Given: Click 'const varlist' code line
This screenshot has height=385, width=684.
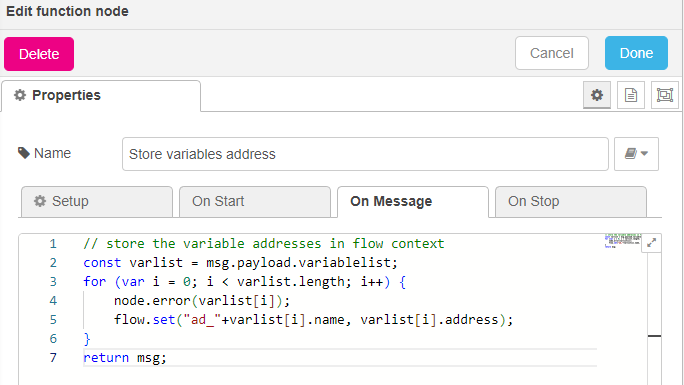Looking at the screenshot, I should pos(240,262).
